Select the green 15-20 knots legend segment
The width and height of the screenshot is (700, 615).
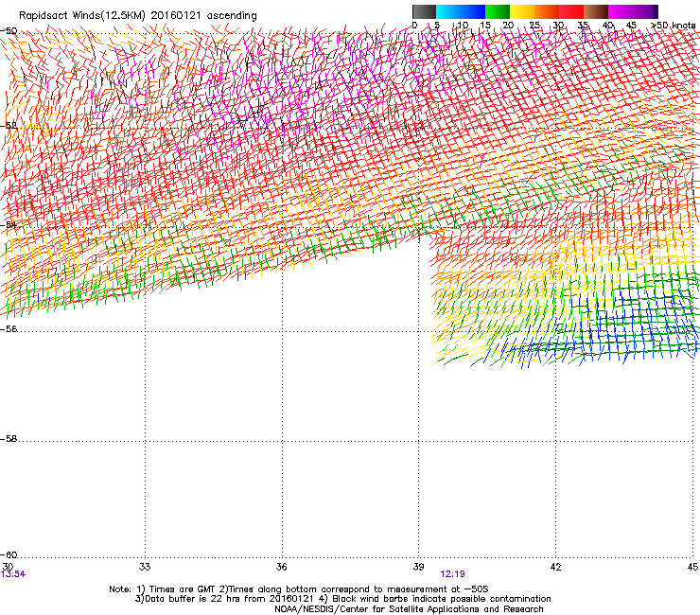(x=498, y=11)
